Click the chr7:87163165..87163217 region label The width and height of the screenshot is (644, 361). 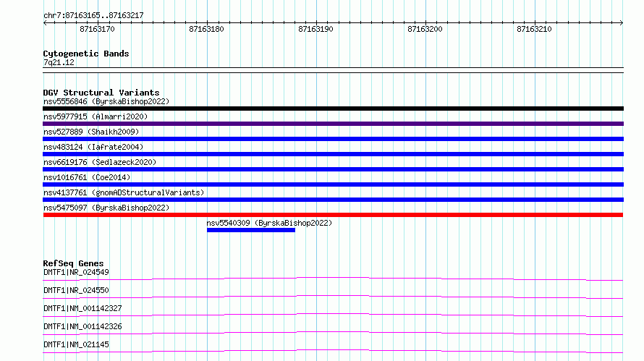pyautogui.click(x=93, y=15)
